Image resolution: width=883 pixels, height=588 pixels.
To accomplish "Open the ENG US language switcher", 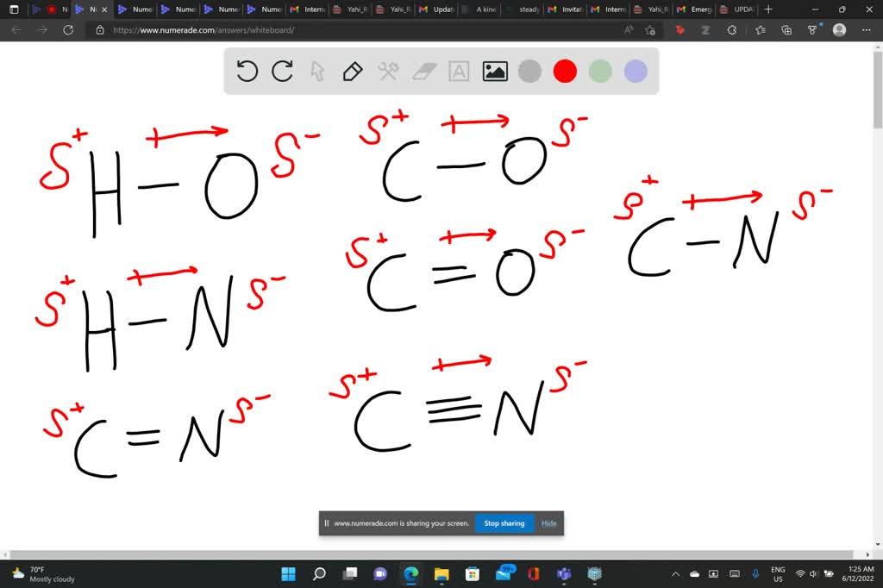I will click(777, 573).
